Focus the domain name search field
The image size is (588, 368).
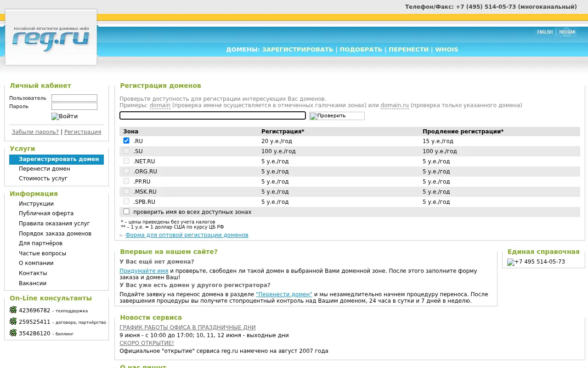pyautogui.click(x=213, y=115)
